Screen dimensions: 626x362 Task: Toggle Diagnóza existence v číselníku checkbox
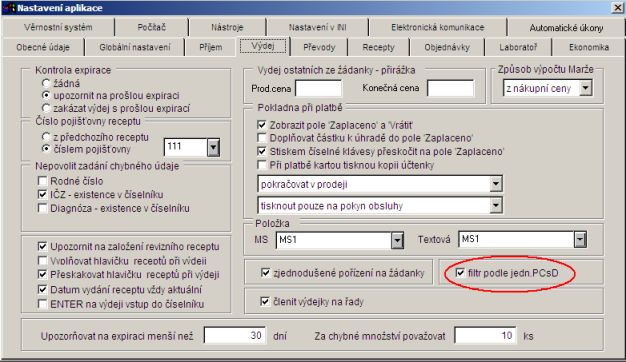(x=42, y=208)
